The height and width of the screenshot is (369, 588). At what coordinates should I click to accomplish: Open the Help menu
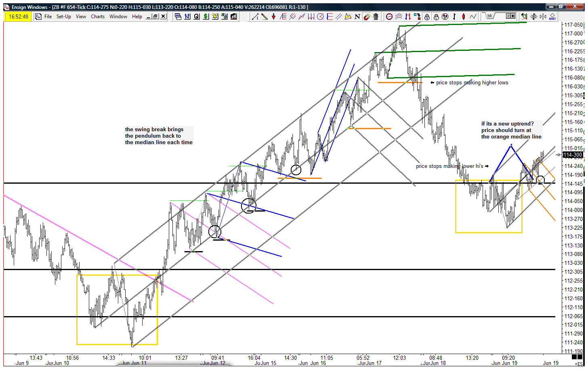coord(137,17)
